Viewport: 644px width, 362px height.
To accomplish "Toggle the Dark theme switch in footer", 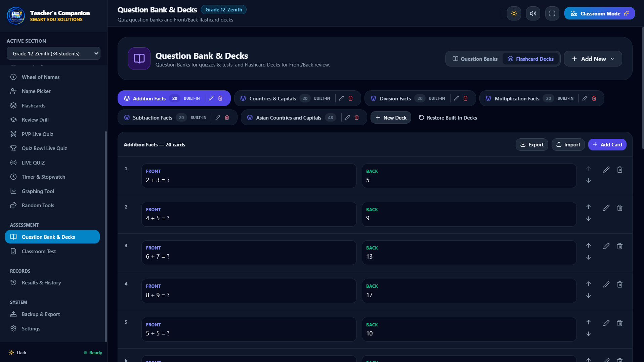I will tap(17, 353).
